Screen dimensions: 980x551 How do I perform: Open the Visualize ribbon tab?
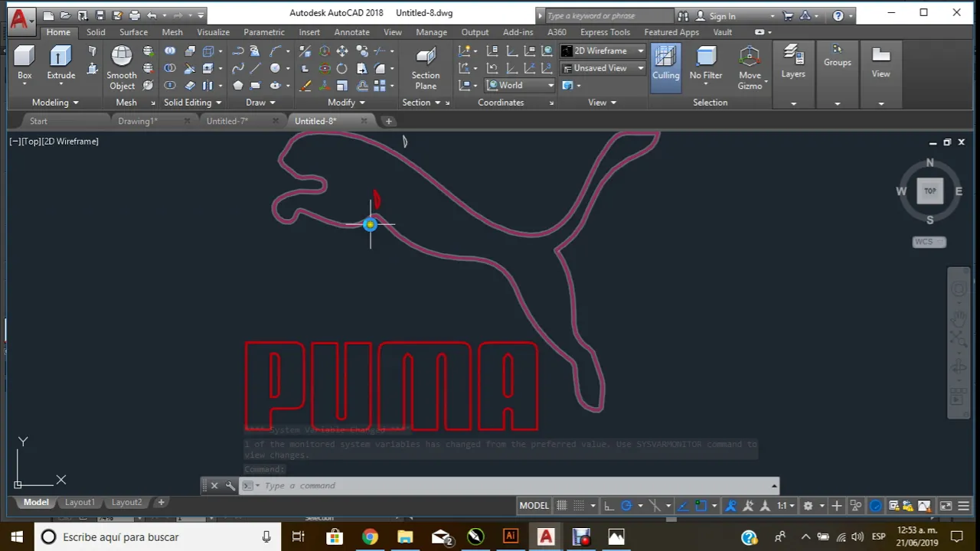point(213,32)
